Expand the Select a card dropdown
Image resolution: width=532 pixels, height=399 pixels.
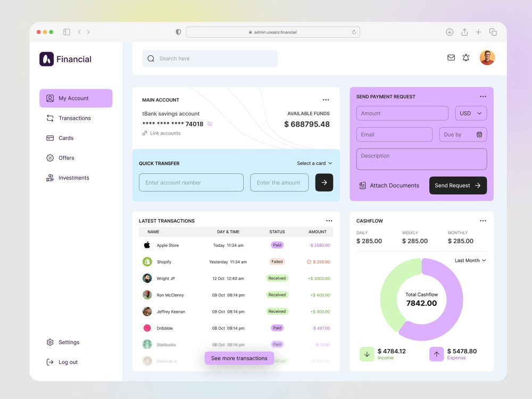point(314,163)
